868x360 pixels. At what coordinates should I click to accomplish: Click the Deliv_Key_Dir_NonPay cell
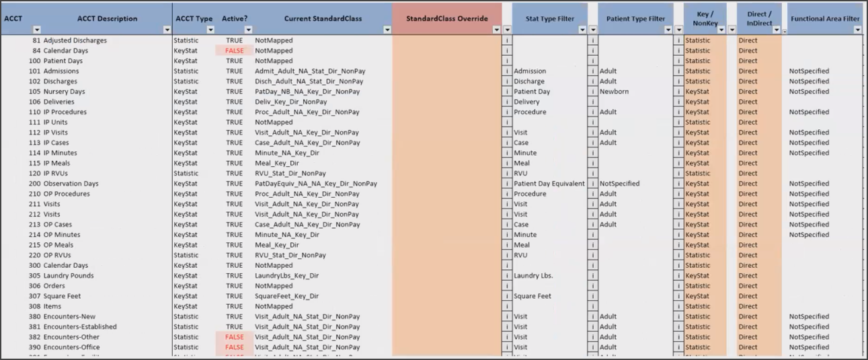323,102
